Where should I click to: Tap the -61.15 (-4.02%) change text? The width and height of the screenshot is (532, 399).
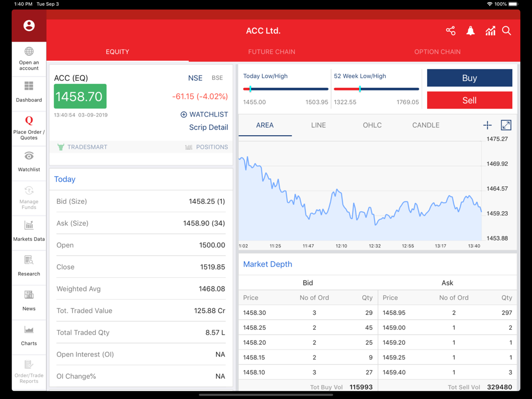point(200,96)
